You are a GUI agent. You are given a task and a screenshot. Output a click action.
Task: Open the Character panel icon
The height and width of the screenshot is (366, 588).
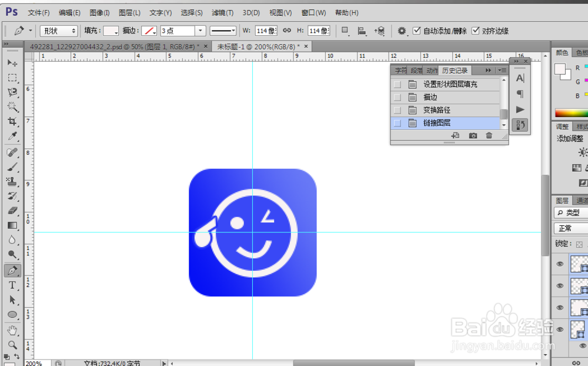pyautogui.click(x=520, y=78)
